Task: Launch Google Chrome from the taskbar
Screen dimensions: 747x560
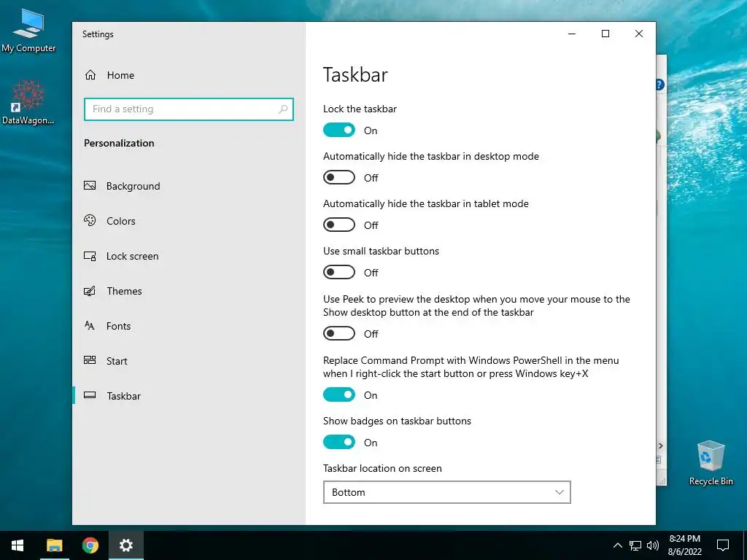Action: point(90,545)
